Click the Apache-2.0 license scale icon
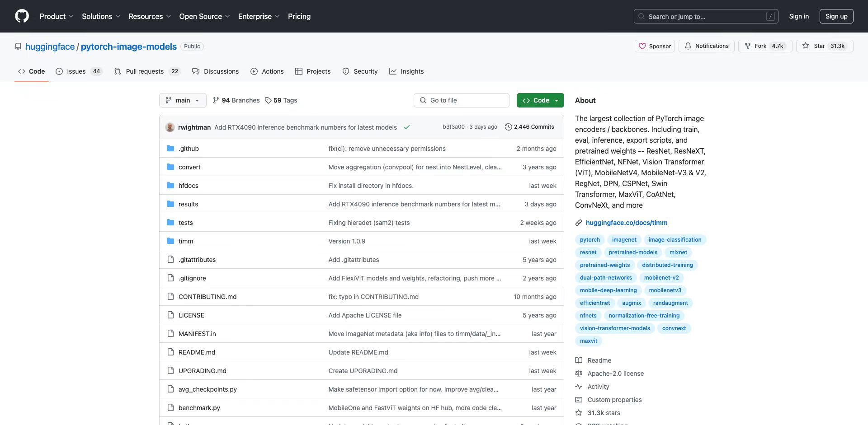 click(579, 374)
